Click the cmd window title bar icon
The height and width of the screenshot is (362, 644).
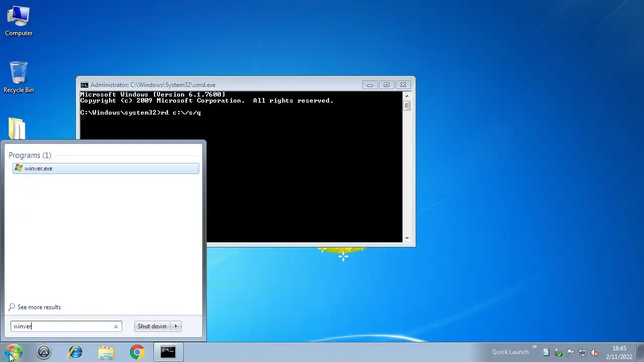click(85, 85)
